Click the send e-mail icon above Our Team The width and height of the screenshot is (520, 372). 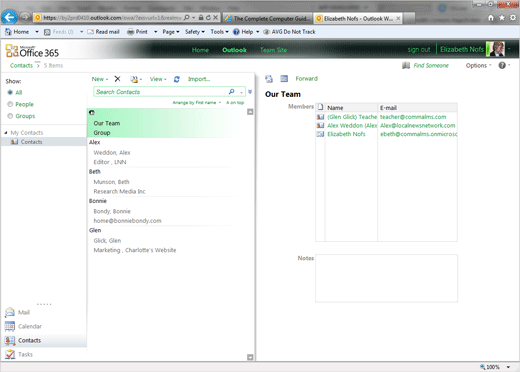[269, 79]
